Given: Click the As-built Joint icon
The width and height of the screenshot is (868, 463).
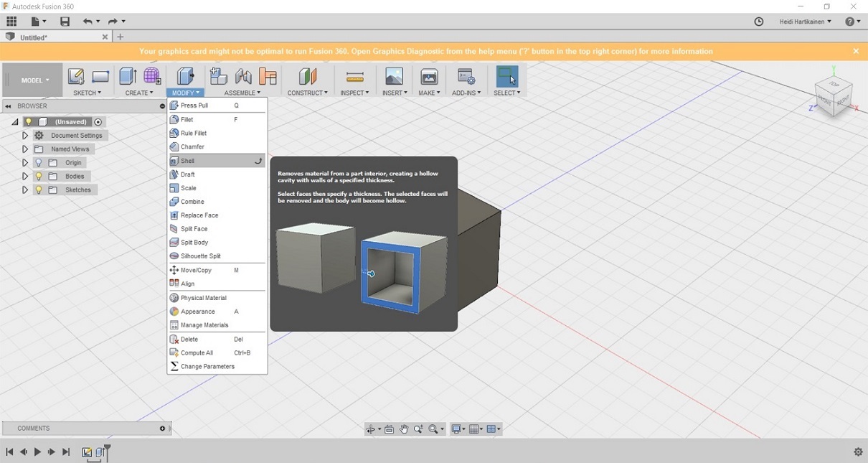Looking at the screenshot, I should tap(268, 76).
